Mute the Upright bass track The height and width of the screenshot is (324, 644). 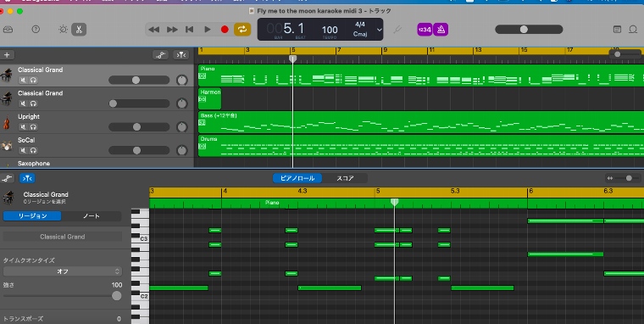(x=24, y=127)
